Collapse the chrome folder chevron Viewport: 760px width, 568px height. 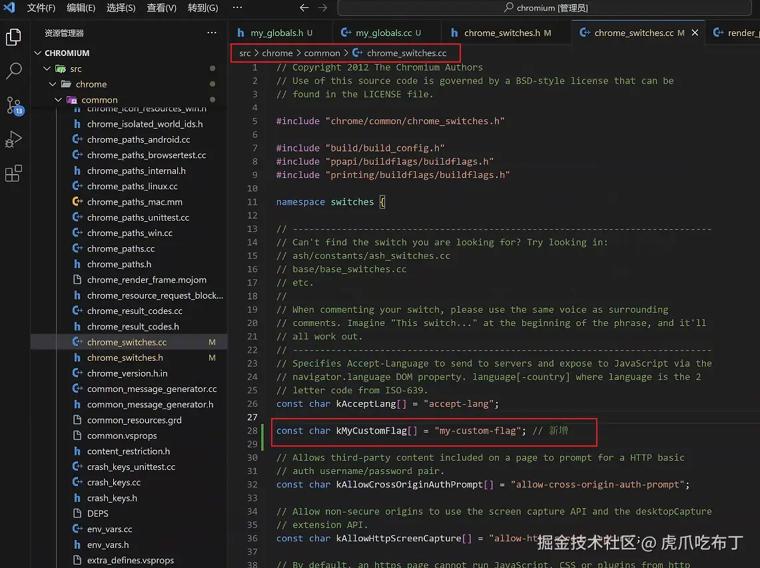pyautogui.click(x=52, y=84)
